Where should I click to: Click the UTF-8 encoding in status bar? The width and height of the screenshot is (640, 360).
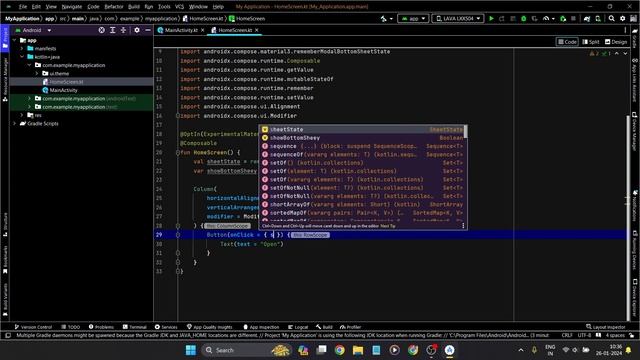[x=584, y=335]
